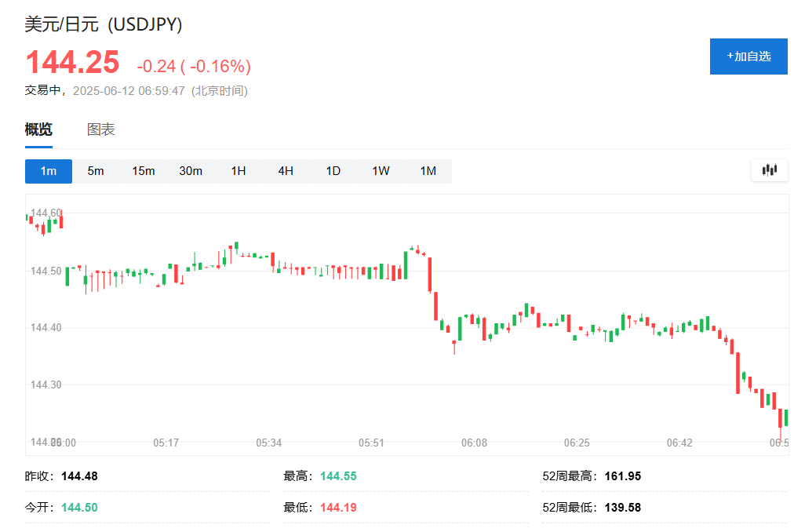The width and height of the screenshot is (805, 532).
Task: Select the 5m timeframe
Action: click(x=96, y=171)
